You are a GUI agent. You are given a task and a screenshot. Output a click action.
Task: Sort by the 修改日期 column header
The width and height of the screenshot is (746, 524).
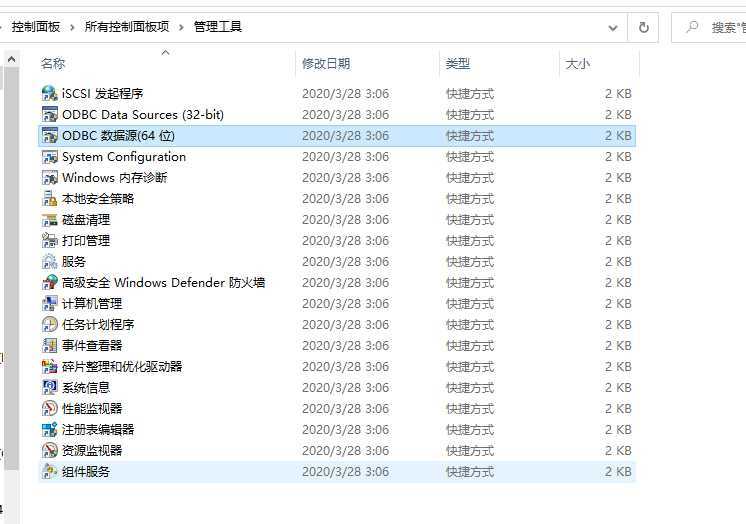[326, 63]
